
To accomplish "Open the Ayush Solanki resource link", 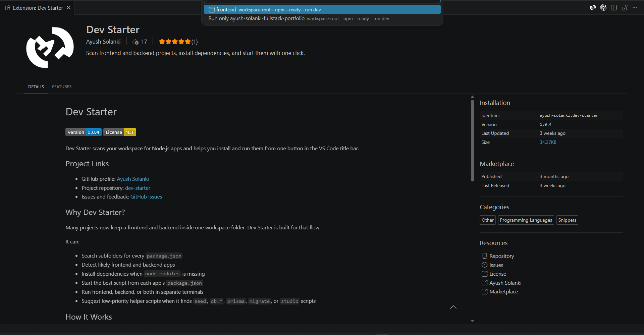I will pos(505,283).
